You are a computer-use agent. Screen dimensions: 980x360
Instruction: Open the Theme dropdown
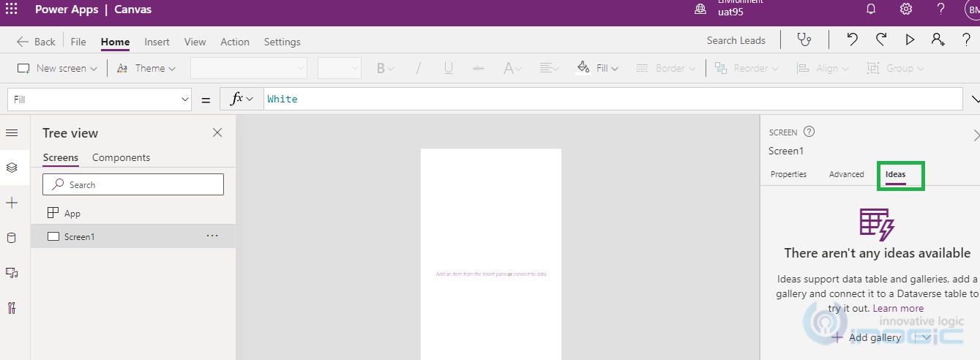pyautogui.click(x=146, y=68)
